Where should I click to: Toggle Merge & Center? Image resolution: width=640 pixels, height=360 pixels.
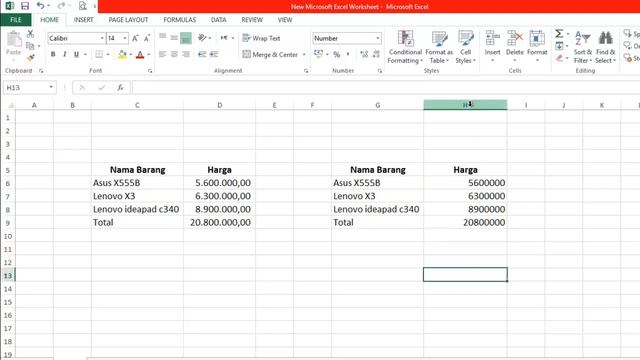(x=270, y=54)
